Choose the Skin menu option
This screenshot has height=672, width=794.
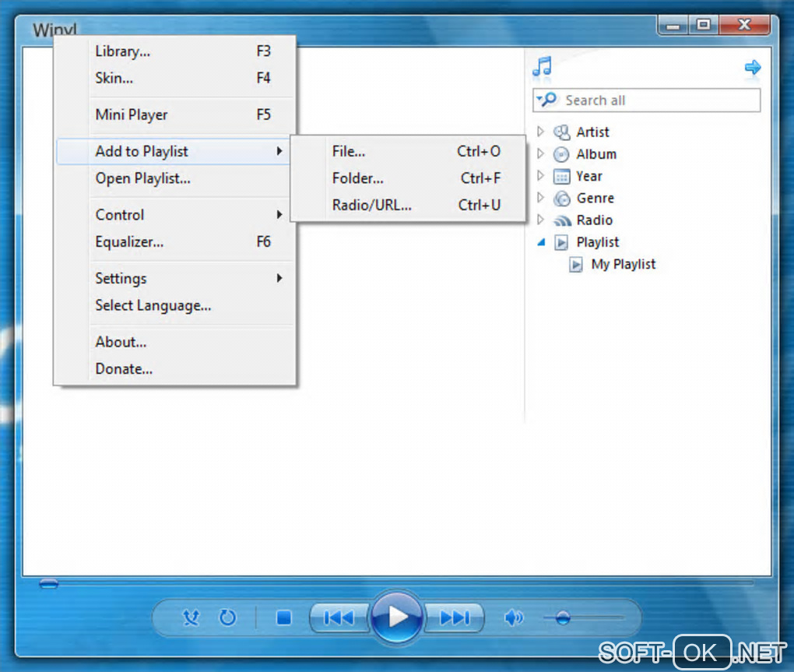[x=174, y=78]
